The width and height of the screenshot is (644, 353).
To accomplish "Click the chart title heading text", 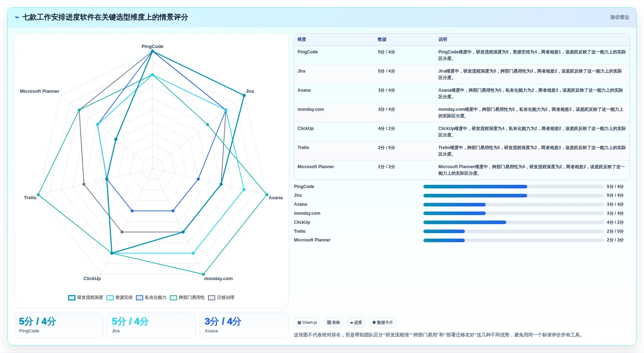I will [105, 17].
